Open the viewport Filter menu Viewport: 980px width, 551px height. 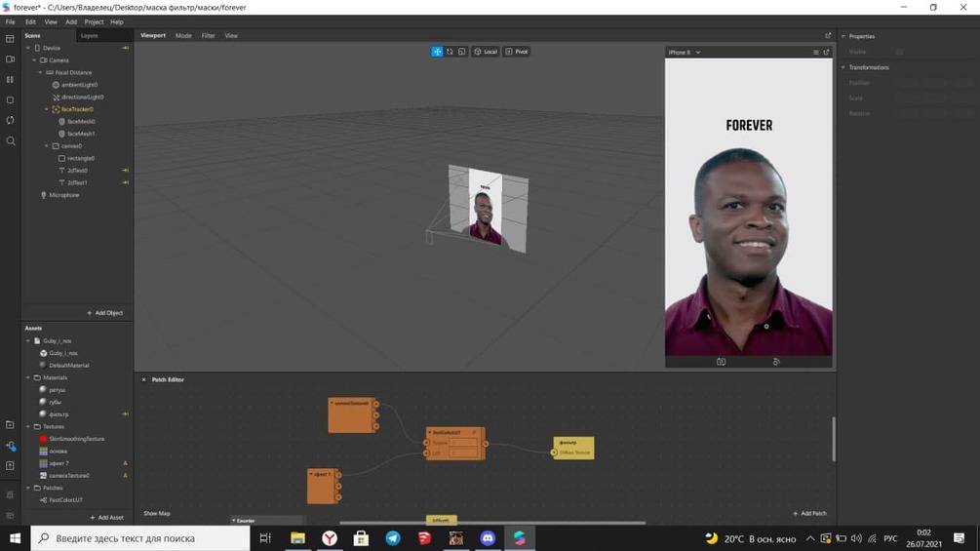(x=208, y=36)
